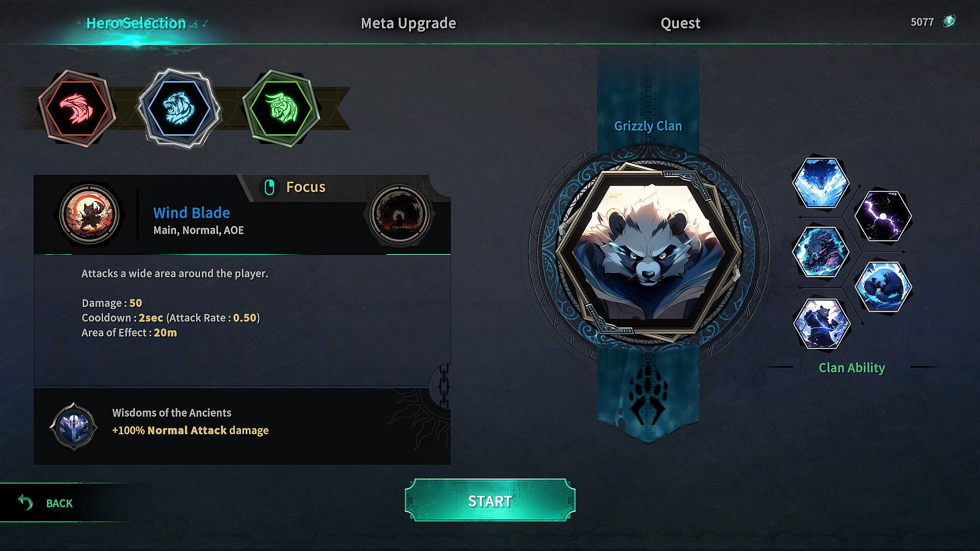Select the blue bear clan emblem
Image resolution: width=980 pixels, height=551 pixels.
pos(179,108)
